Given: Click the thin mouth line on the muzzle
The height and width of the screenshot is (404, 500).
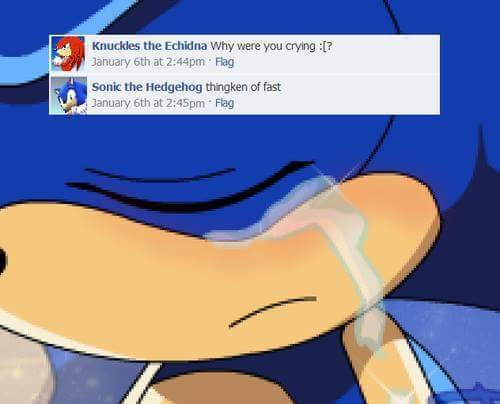Looking at the screenshot, I should tap(273, 311).
